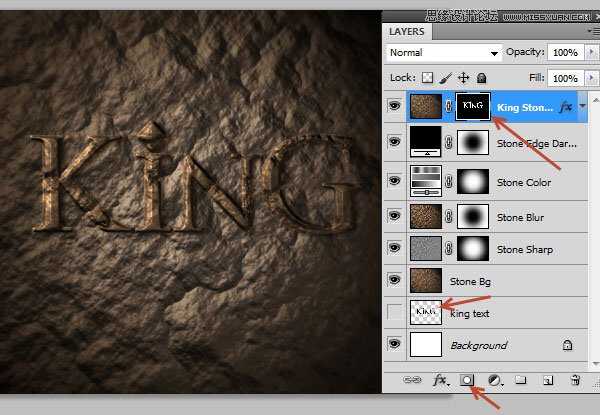Select the King Stone layer mask thumbnail
The image size is (600, 415).
(473, 106)
